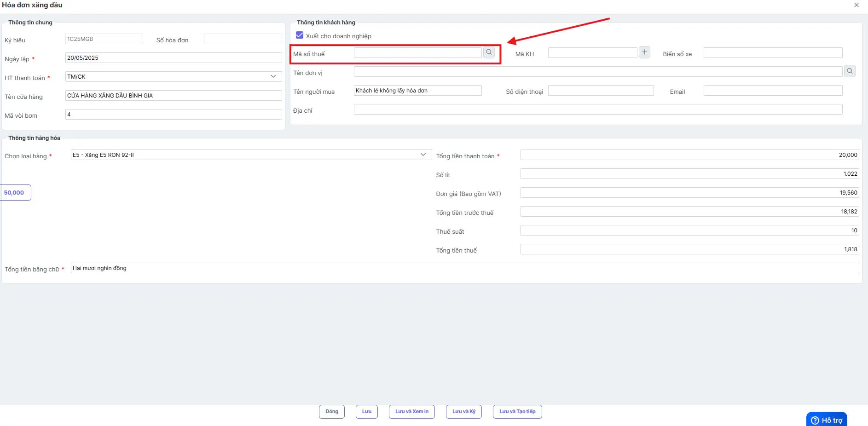Viewport: 868px width, 426px height.
Task: Click the Số điện thoại input field
Action: click(x=601, y=90)
